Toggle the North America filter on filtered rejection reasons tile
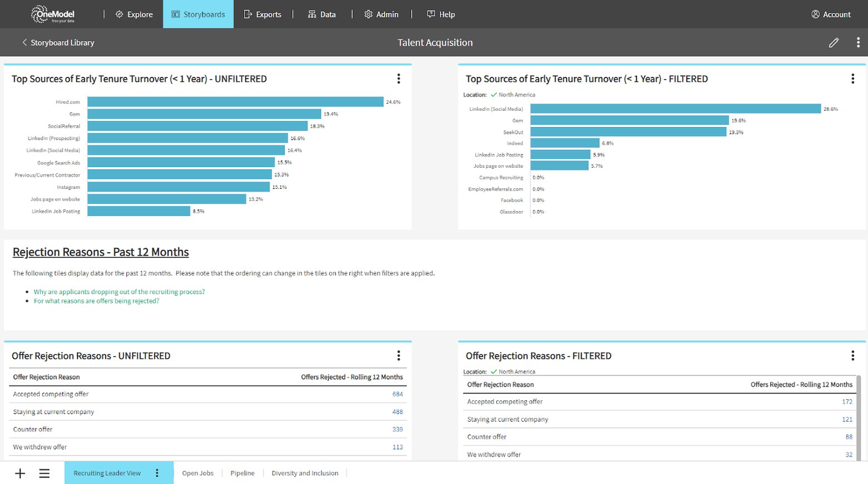 click(x=512, y=371)
